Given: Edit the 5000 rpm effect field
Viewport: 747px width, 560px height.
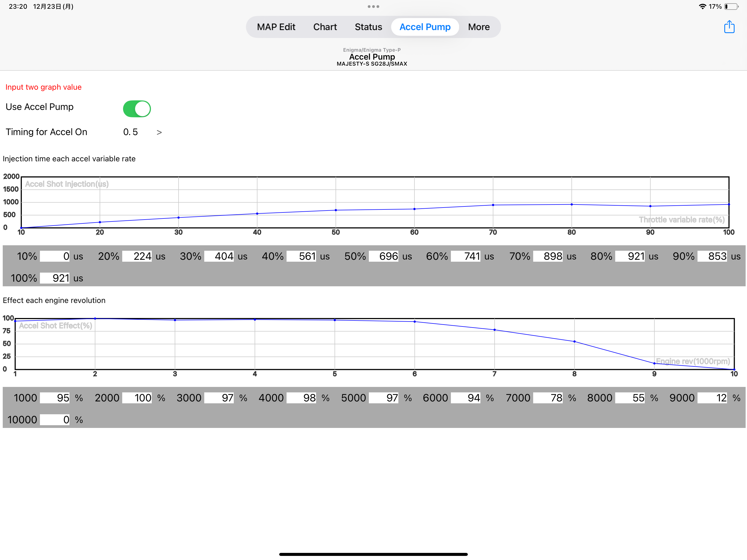Looking at the screenshot, I should coord(384,398).
